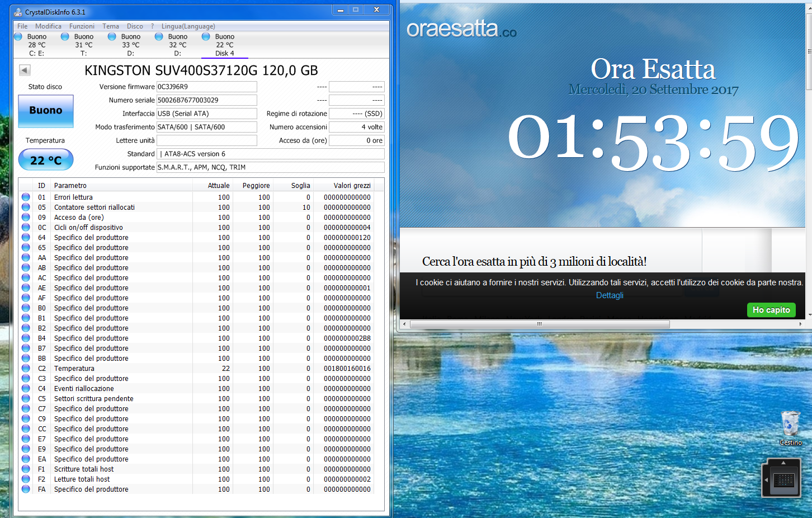Click the Valori grezzi column header

(x=352, y=186)
